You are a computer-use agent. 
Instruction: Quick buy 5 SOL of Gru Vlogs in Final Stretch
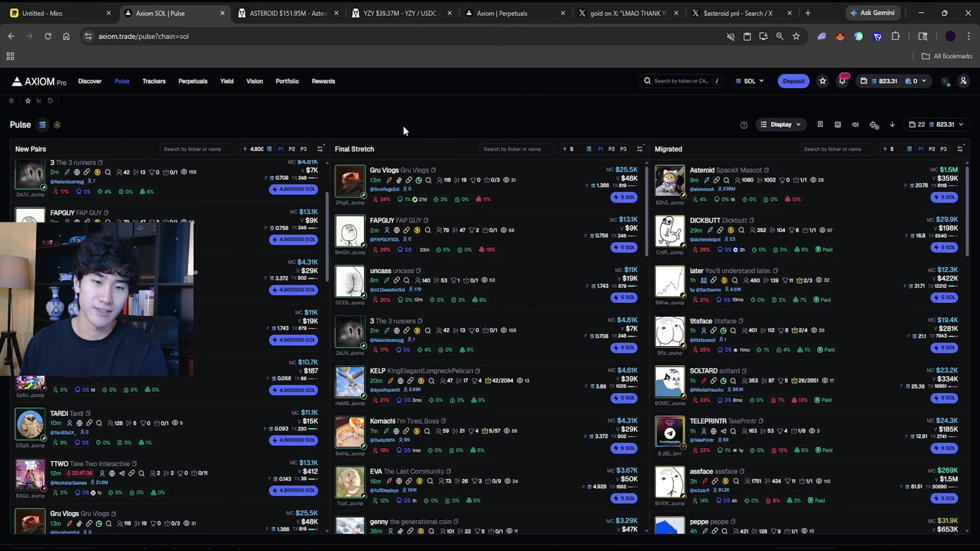tap(624, 197)
